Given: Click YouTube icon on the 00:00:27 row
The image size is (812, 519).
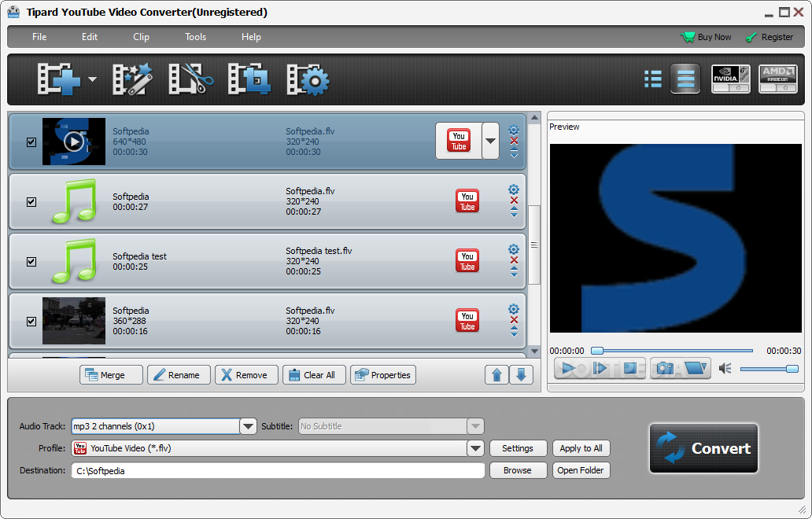Looking at the screenshot, I should (467, 201).
